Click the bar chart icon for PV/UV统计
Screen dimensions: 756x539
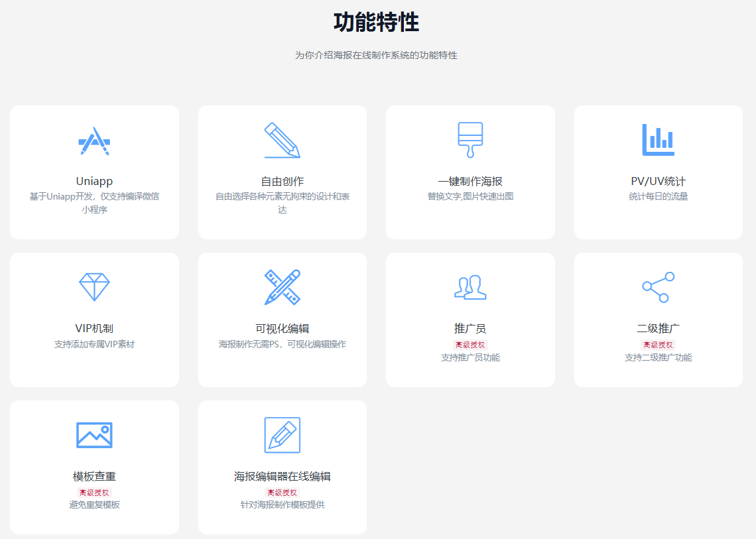(x=658, y=140)
